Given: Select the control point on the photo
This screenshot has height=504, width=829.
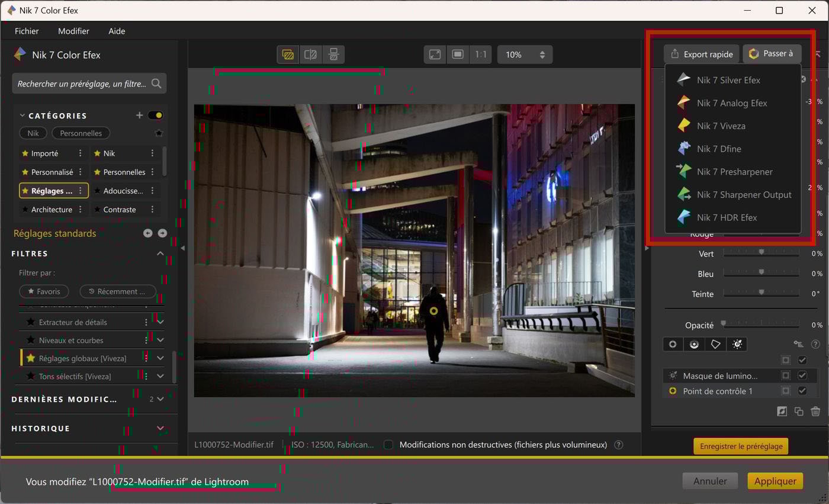Looking at the screenshot, I should point(433,311).
